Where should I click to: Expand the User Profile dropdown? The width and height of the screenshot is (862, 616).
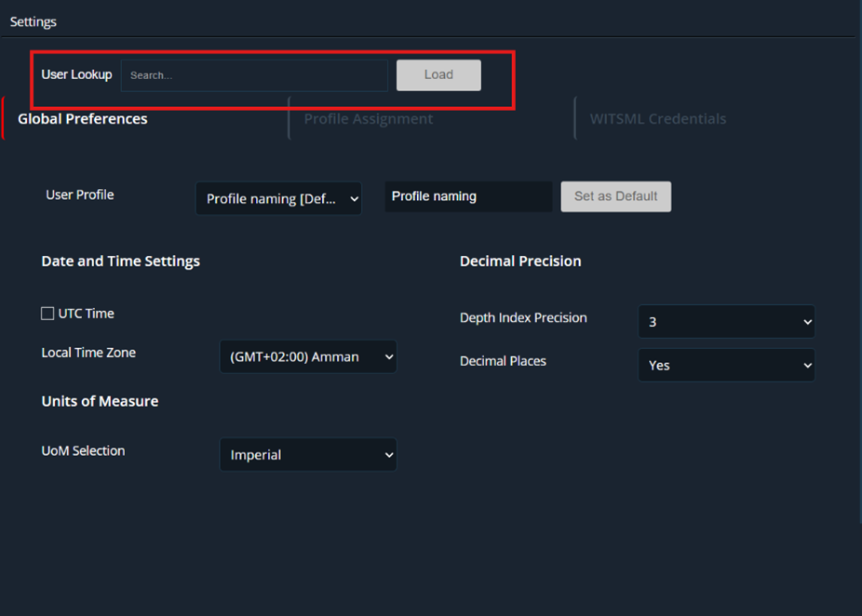278,198
